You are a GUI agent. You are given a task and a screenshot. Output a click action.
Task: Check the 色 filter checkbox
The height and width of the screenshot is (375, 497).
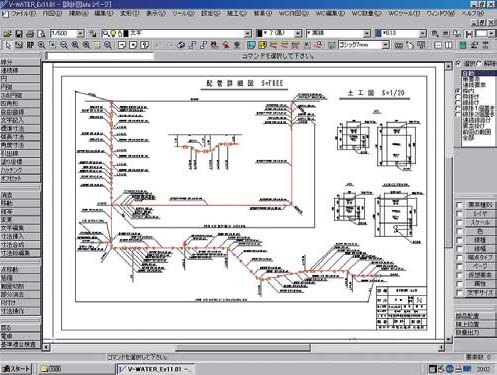coord(460,231)
